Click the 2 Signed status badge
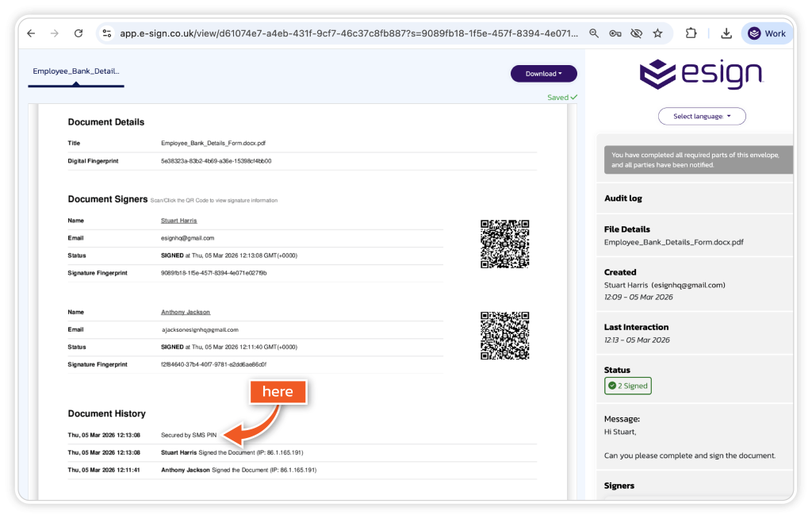The width and height of the screenshot is (812, 519). [628, 386]
